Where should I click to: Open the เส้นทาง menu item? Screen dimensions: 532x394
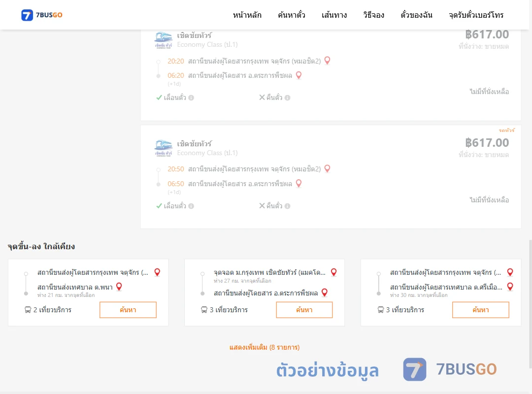tap(334, 15)
